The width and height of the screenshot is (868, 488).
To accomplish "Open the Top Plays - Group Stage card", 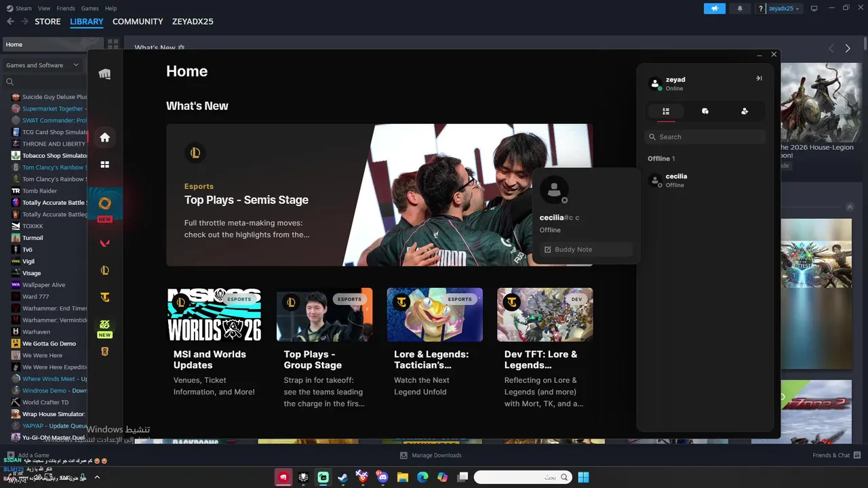I will click(324, 348).
